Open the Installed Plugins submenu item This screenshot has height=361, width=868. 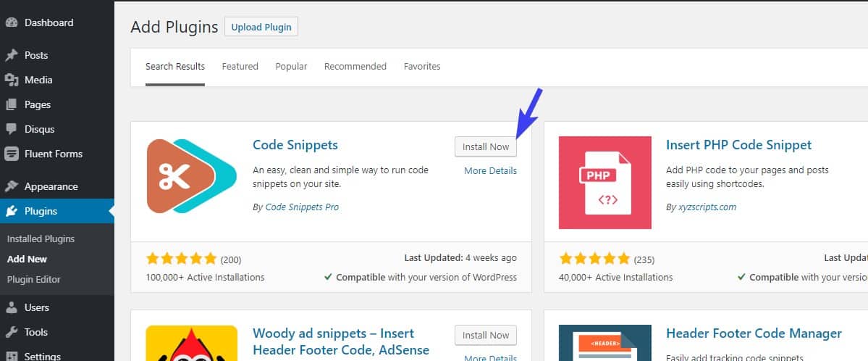[x=41, y=239]
